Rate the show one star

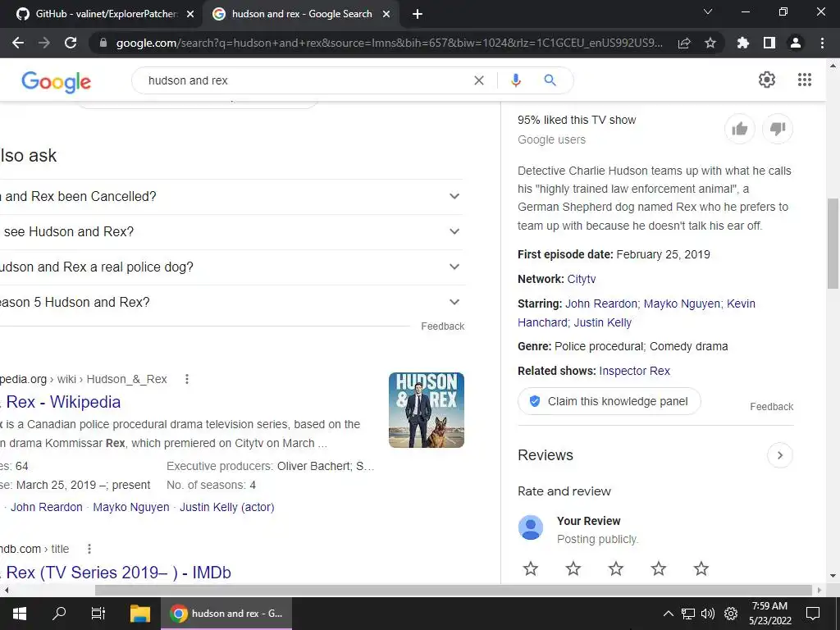(531, 568)
